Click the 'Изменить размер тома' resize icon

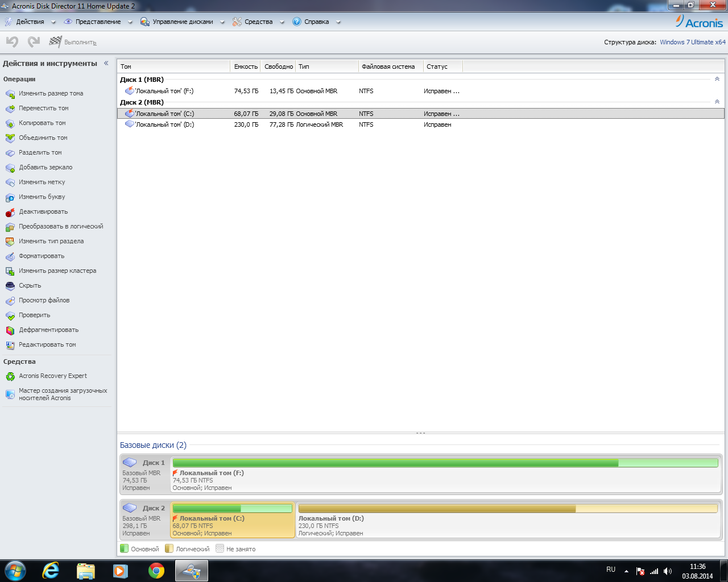10,94
